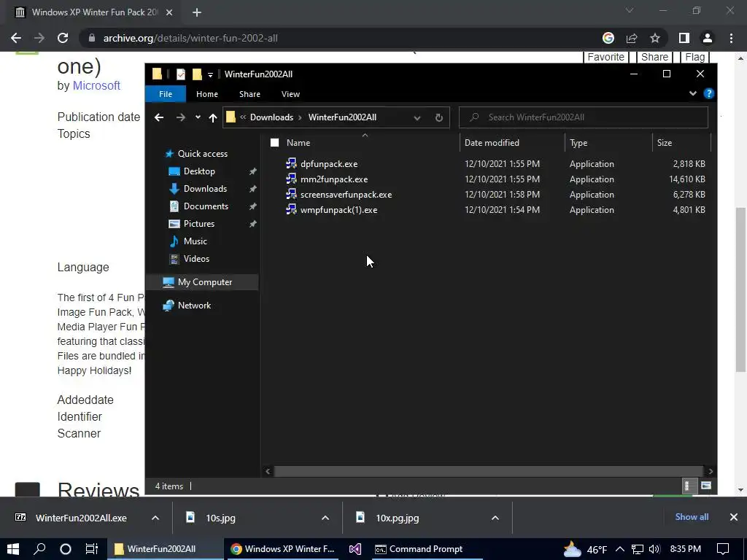Close the downloads bar
The width and height of the screenshot is (747, 560).
[x=734, y=517]
